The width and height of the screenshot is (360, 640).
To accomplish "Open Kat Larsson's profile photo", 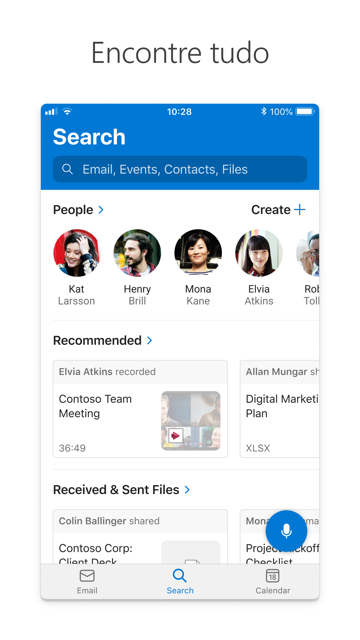I will tap(76, 253).
